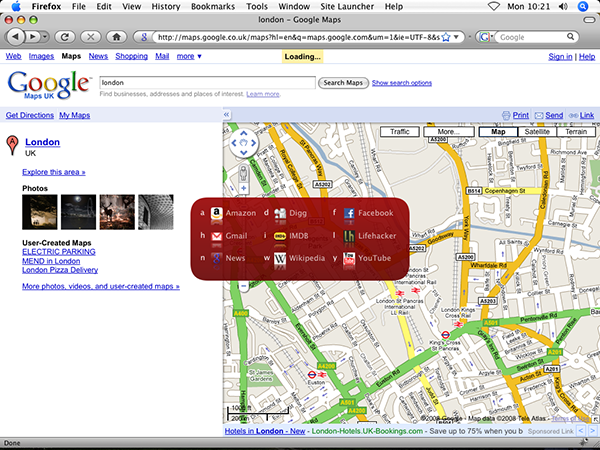Click Explore this area link

coord(54,172)
